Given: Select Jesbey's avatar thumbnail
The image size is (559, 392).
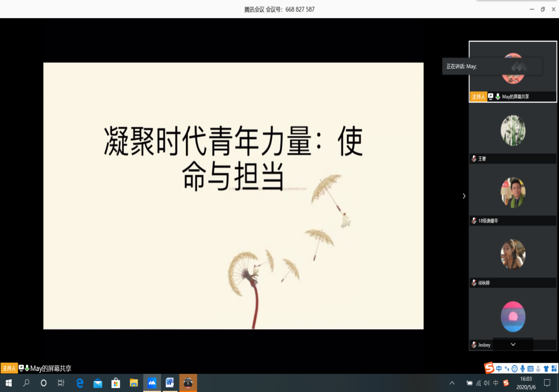Looking at the screenshot, I should 513,316.
